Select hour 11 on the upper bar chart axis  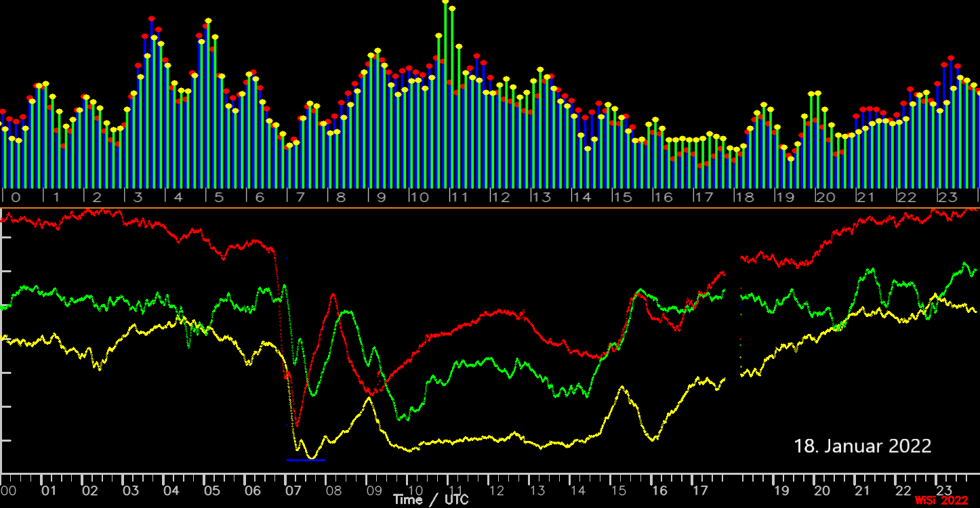(460, 198)
